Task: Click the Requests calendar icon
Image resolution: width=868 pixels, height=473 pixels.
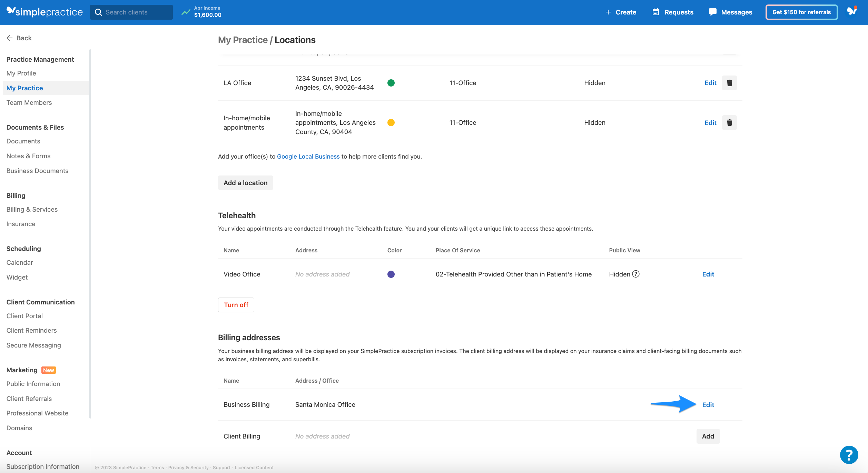Action: point(656,12)
